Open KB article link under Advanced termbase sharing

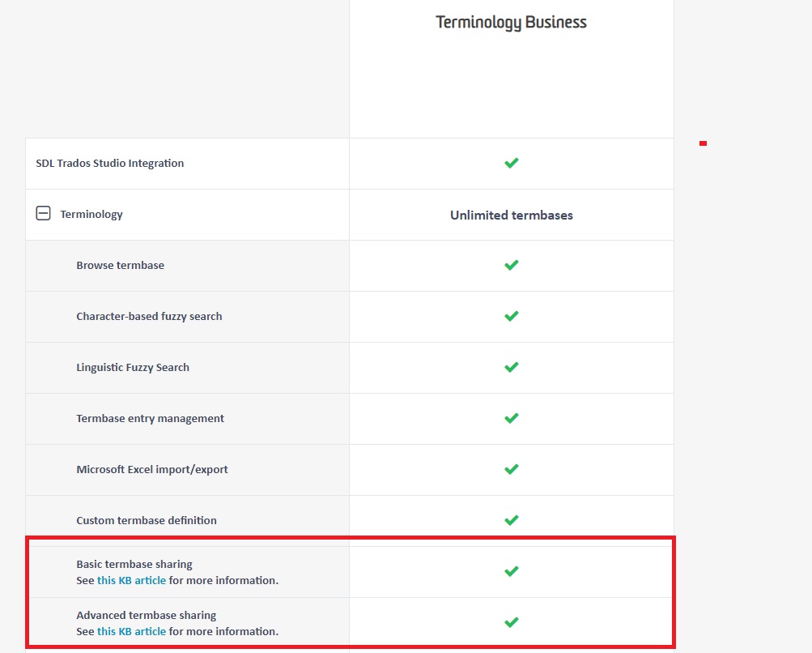pos(131,631)
